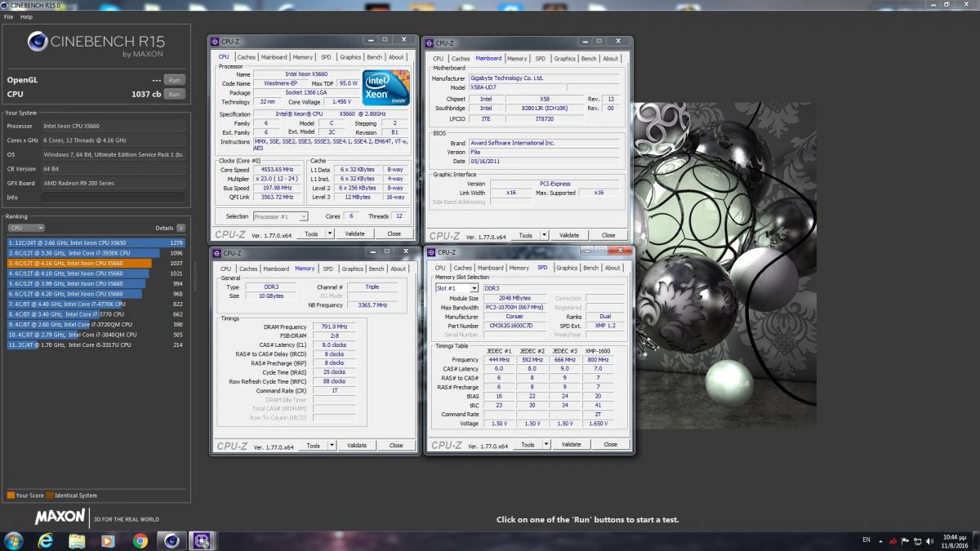980x551 pixels.
Task: Expand the Ranking CPU dropdown
Action: [25, 229]
